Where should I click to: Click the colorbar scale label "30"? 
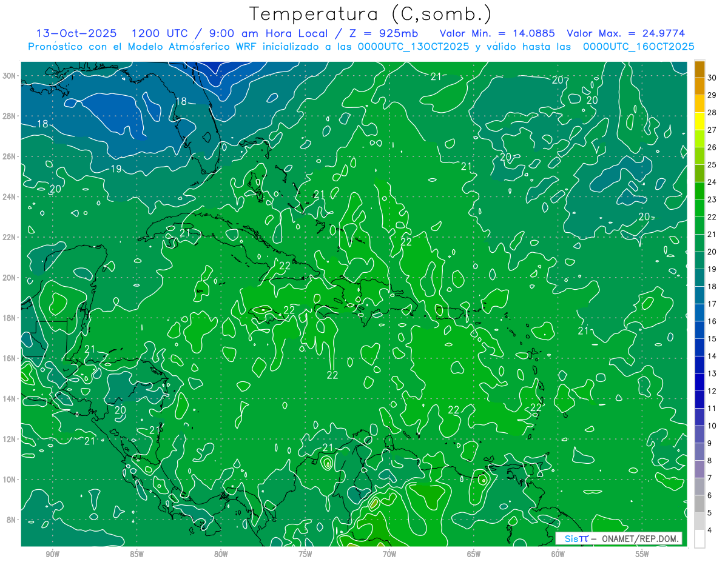(712, 78)
